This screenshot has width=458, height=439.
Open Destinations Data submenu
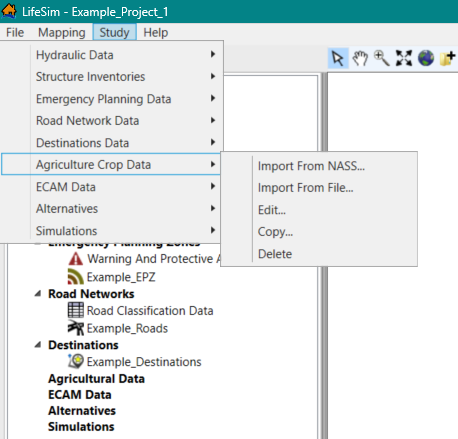pos(112,143)
